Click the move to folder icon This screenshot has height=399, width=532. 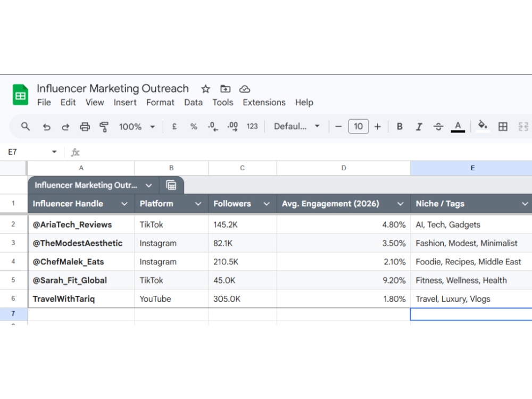[225, 89]
